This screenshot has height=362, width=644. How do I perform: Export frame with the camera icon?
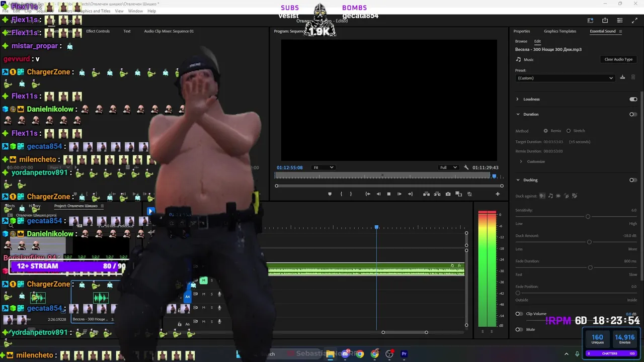click(448, 194)
